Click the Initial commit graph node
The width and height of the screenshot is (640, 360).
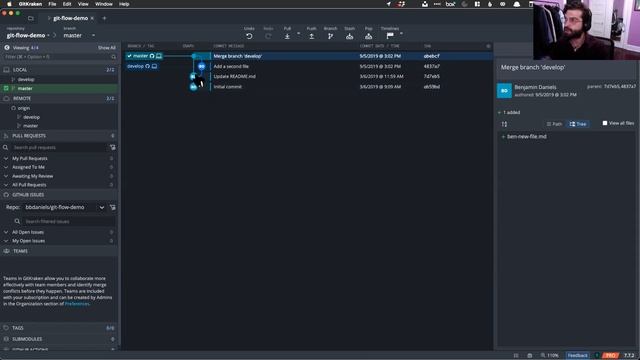click(193, 87)
